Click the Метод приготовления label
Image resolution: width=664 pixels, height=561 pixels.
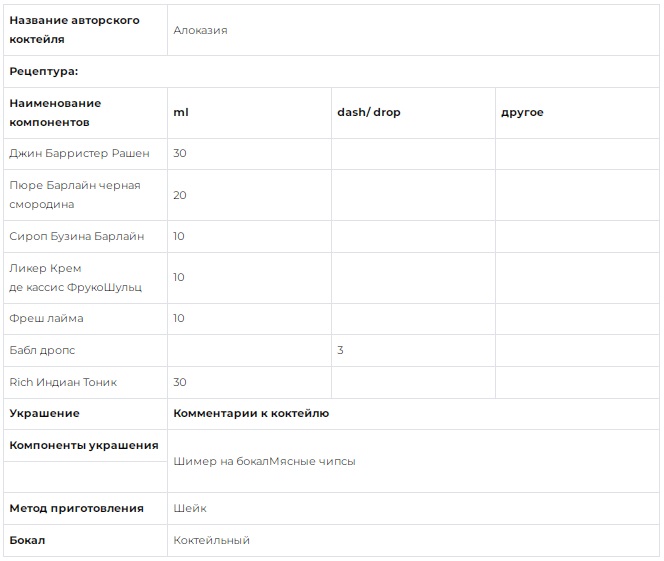coord(77,508)
